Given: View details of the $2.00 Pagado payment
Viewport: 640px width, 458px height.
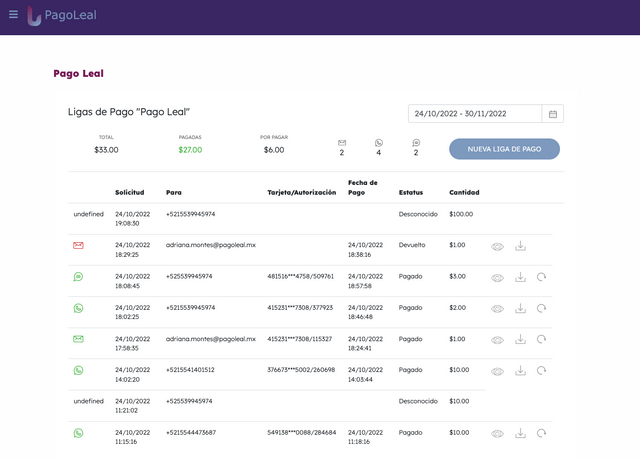Looking at the screenshot, I should pos(497,309).
